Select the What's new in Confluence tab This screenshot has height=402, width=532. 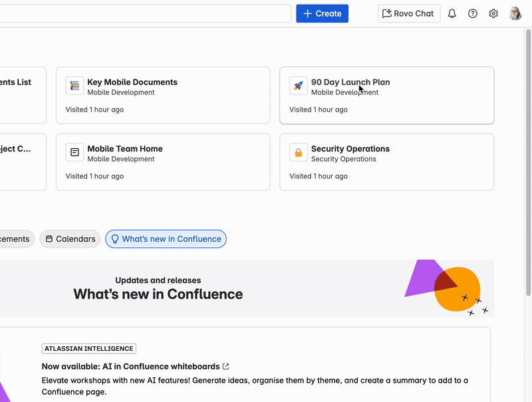click(166, 239)
